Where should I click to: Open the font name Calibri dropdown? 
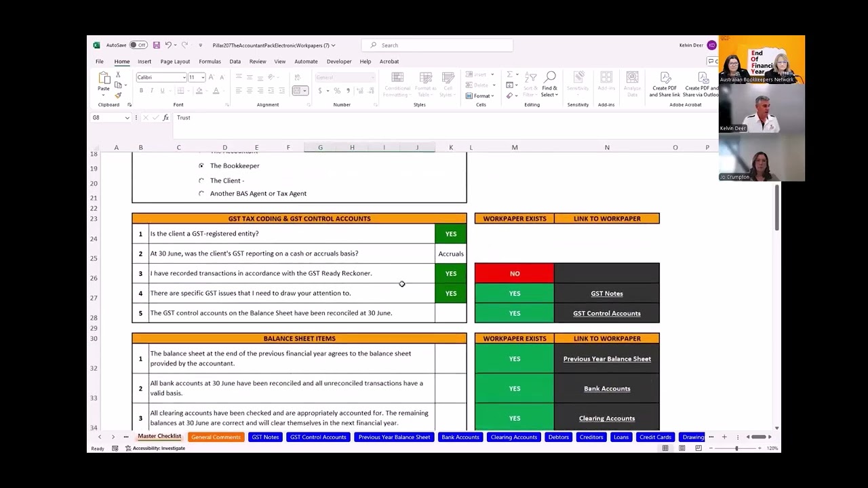point(184,77)
